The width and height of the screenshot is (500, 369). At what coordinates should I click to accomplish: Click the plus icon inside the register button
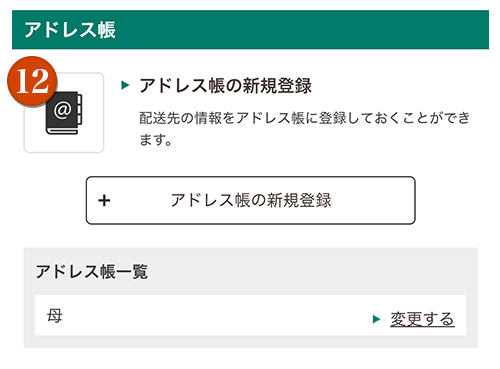(104, 200)
